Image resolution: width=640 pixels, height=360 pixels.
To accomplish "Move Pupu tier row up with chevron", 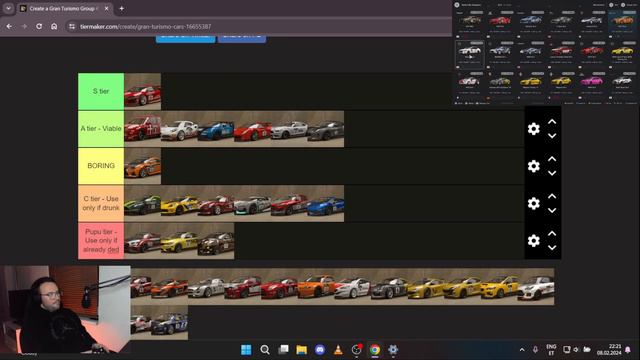I will click(552, 233).
